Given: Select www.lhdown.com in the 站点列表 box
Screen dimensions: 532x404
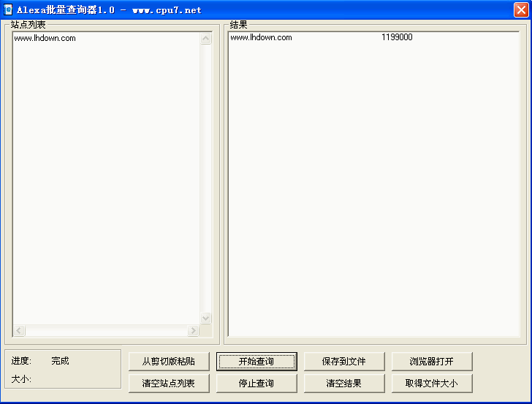Looking at the screenshot, I should pyautogui.click(x=45, y=38).
